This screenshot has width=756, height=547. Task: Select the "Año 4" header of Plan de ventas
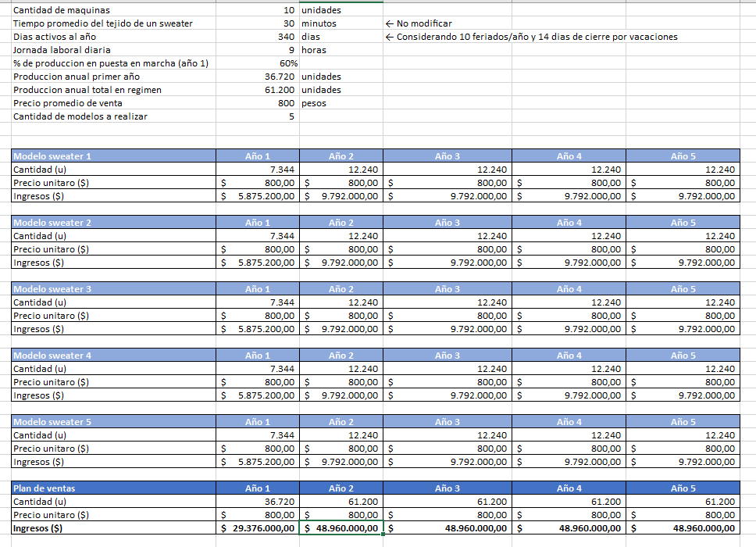(569, 488)
